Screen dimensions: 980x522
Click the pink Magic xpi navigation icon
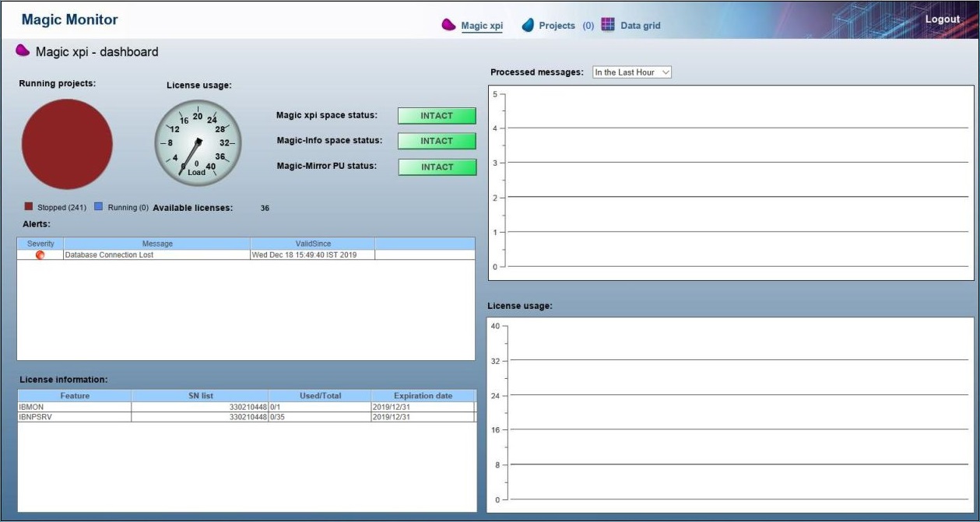[x=448, y=25]
